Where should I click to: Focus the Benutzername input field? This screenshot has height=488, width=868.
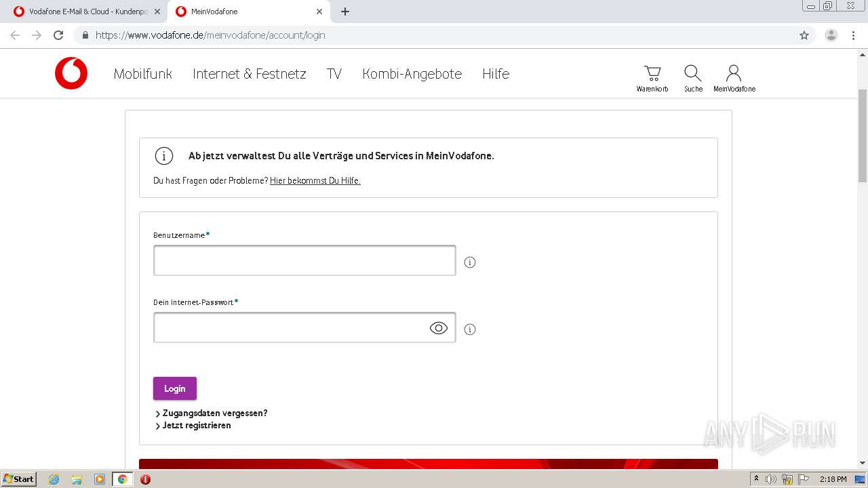(x=304, y=260)
